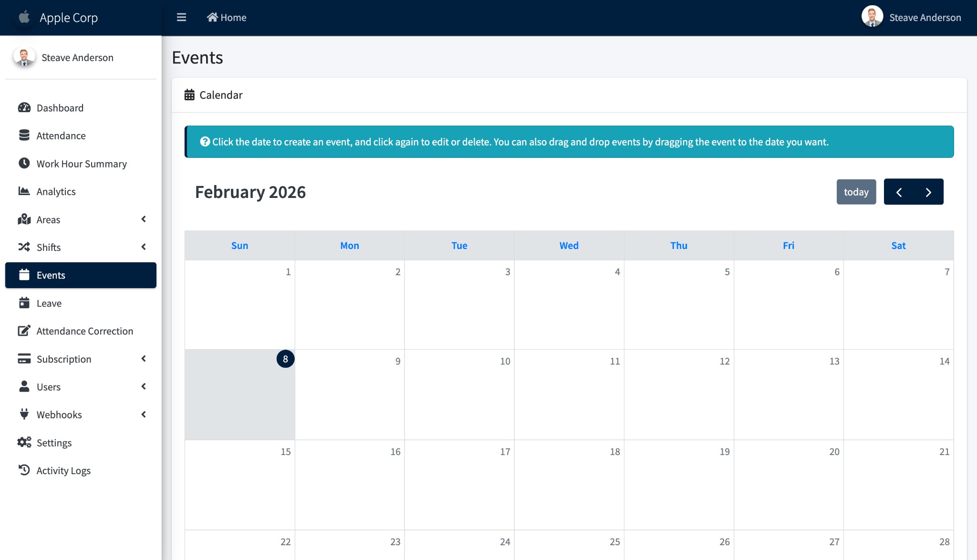The image size is (977, 560).
Task: Expand the Shifts submenu
Action: click(x=144, y=247)
